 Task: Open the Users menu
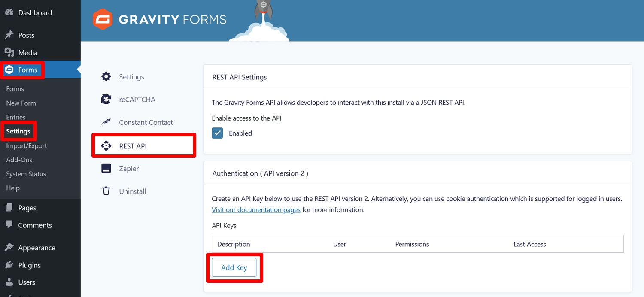pos(27,282)
